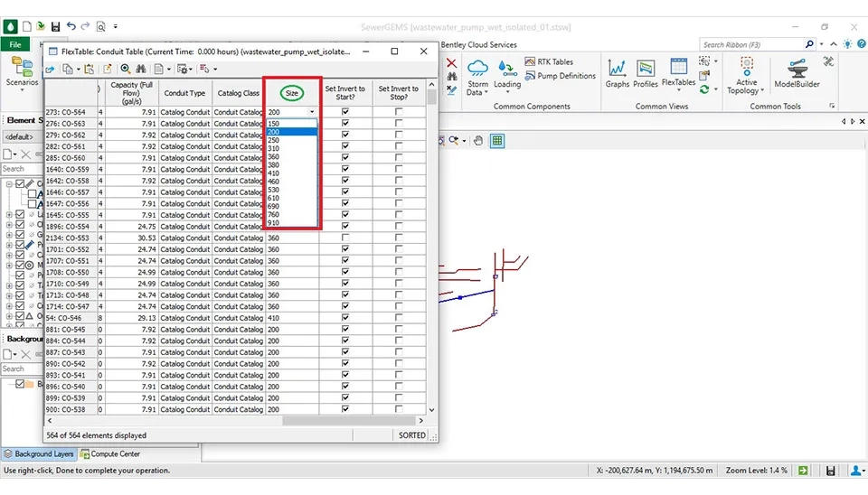Click the save icon in quick access toolbar
Screen dimensions: 868x495
[56, 27]
